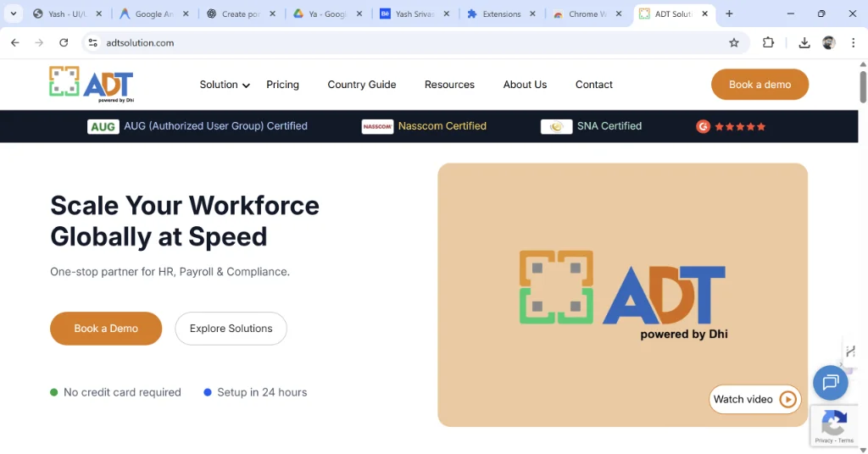Switch to the Google An tab

tap(154, 14)
